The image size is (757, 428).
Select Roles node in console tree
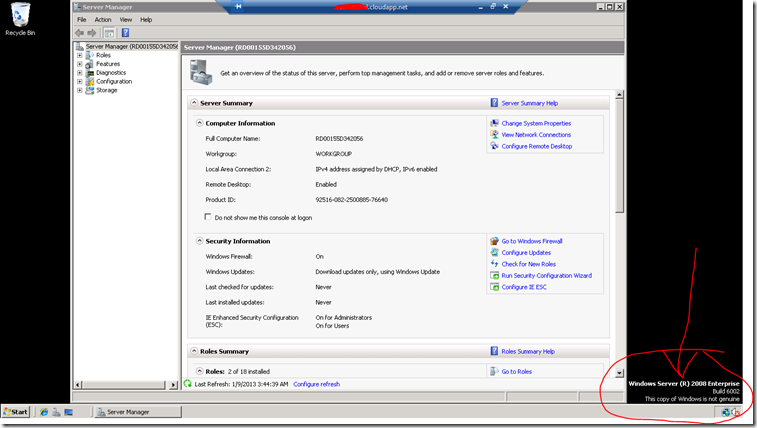(x=103, y=55)
